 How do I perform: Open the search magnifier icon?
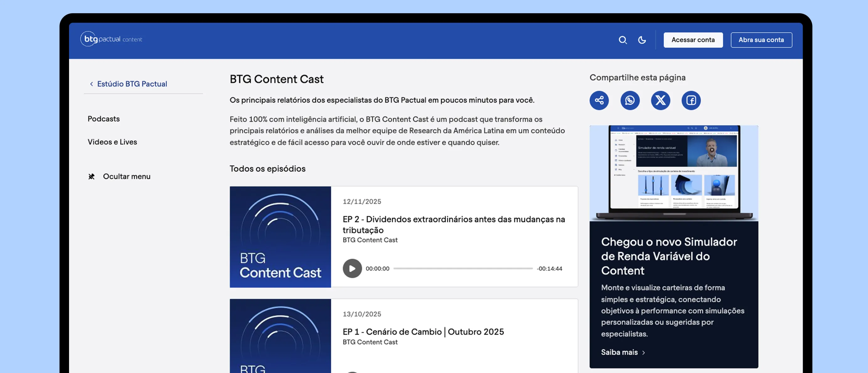pyautogui.click(x=623, y=40)
